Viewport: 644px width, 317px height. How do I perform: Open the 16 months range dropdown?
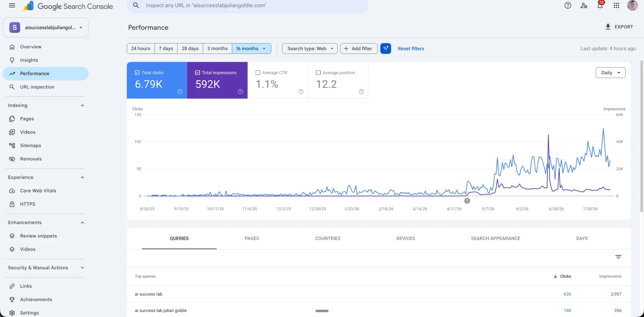coord(251,49)
